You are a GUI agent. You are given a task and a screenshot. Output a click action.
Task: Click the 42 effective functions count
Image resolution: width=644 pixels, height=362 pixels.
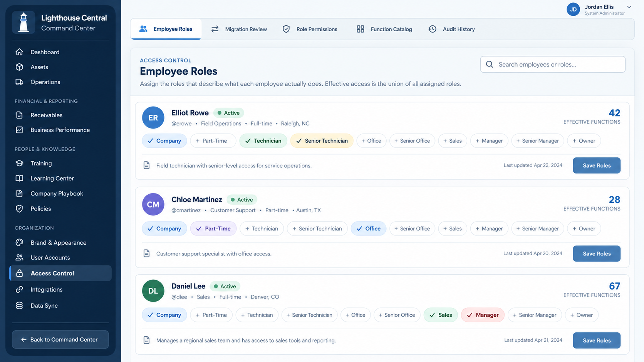614,113
